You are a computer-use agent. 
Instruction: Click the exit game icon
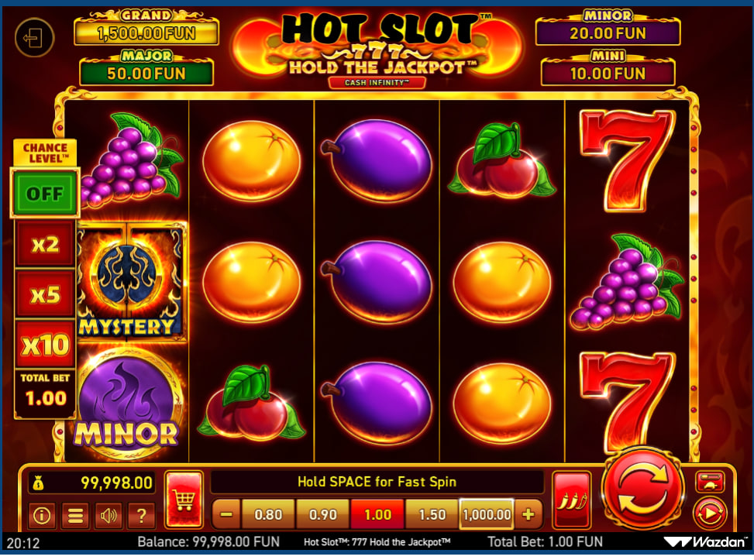pos(34,37)
